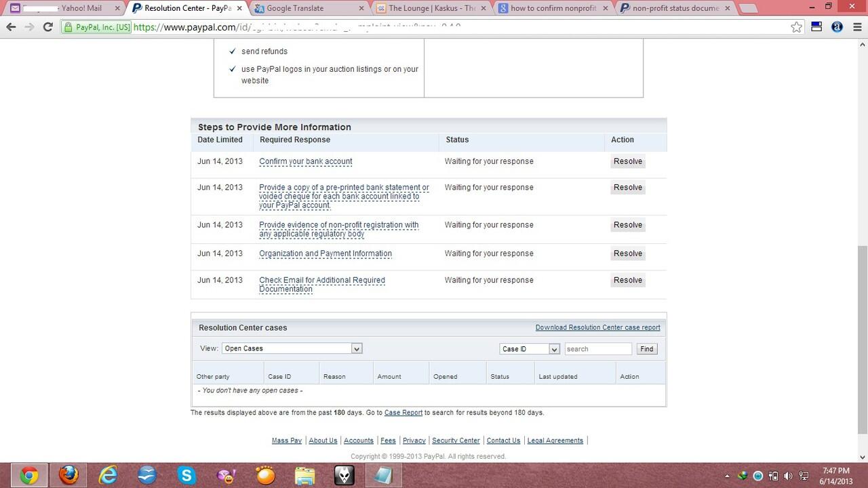Screen dimensions: 868x488
Task: Click the PayPal Inc. secure site badge
Action: click(x=97, y=27)
